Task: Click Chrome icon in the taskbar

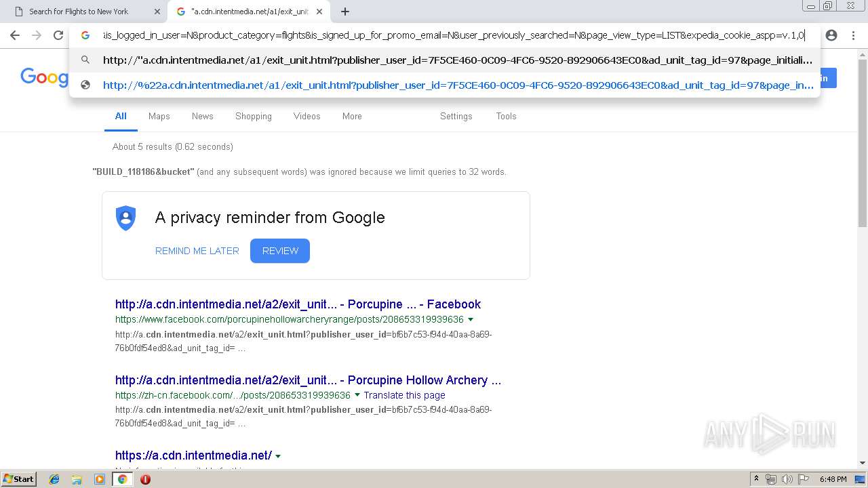Action: [122, 479]
